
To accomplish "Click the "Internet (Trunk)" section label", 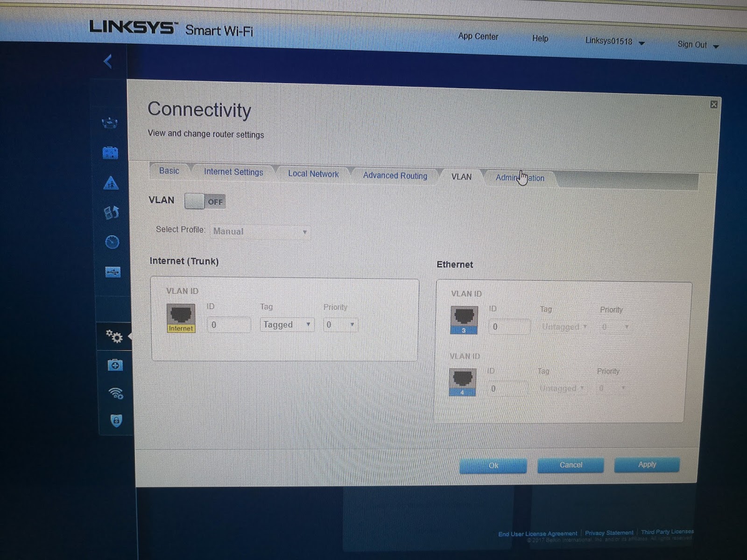I will [184, 261].
